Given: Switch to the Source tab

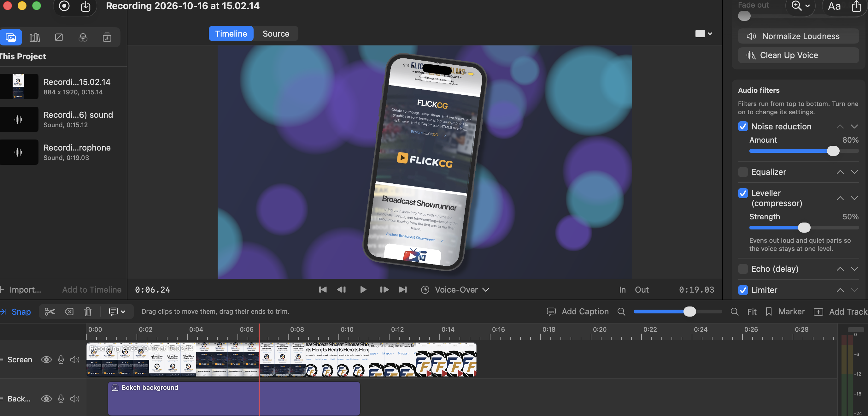Looking at the screenshot, I should point(276,34).
